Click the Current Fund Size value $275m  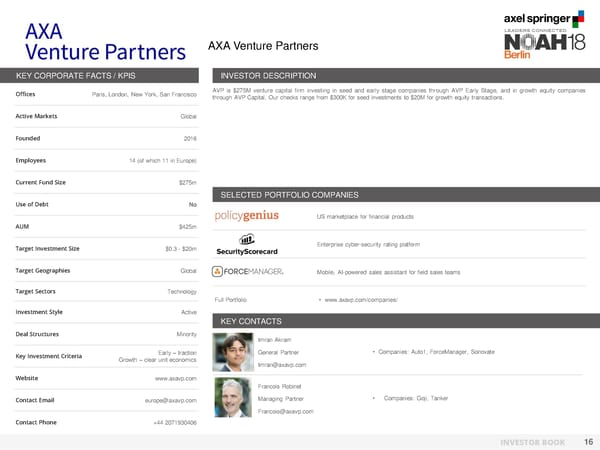pyautogui.click(x=187, y=182)
